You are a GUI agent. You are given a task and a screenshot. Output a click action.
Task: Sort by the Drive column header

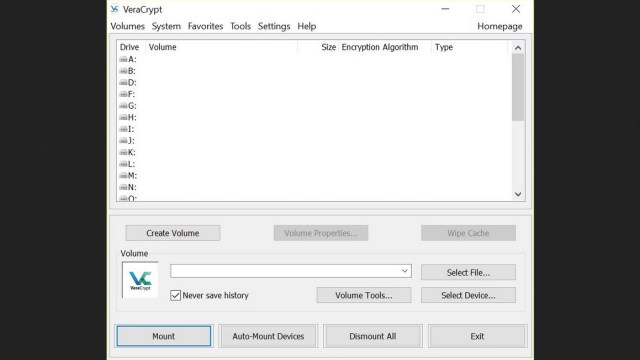point(129,47)
